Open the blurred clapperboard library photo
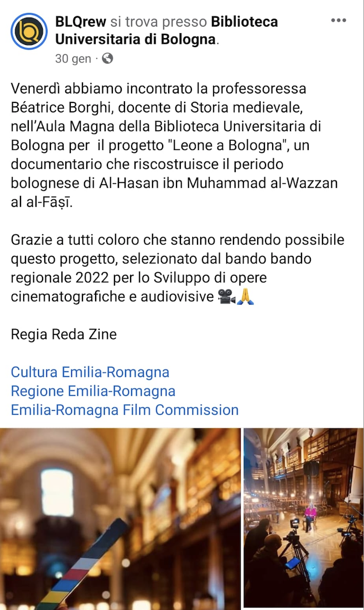The height and width of the screenshot is (610, 364). (x=120, y=519)
